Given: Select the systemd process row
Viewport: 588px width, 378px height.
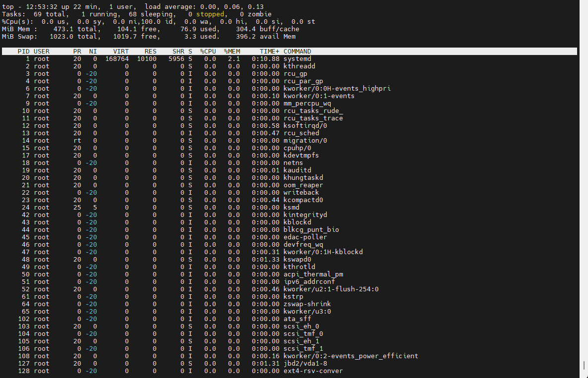Looking at the screenshot, I should coord(289,59).
